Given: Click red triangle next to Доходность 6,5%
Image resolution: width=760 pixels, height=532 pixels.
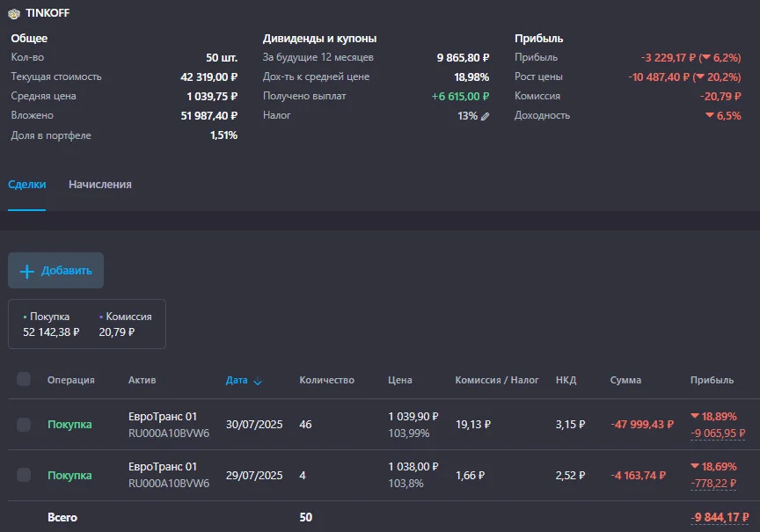Looking at the screenshot, I should [x=710, y=115].
